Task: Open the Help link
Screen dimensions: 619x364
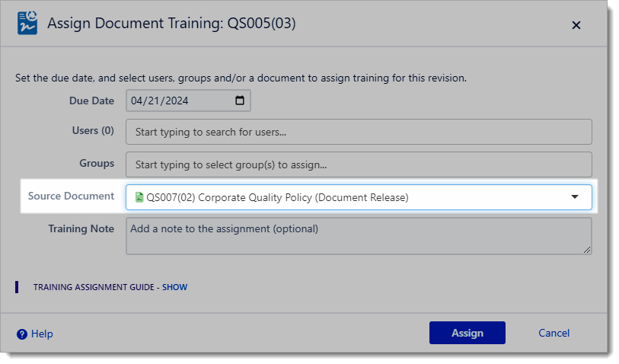Action: [43, 334]
